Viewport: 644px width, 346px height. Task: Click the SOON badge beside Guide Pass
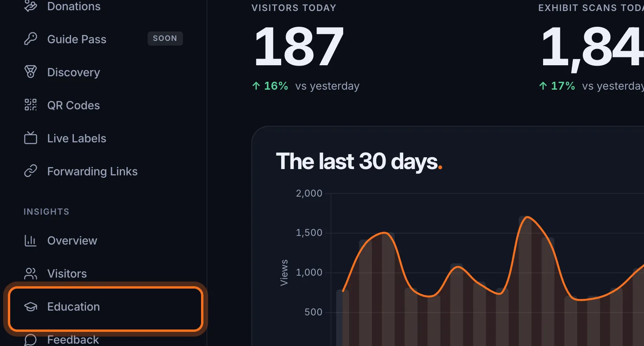pyautogui.click(x=165, y=39)
